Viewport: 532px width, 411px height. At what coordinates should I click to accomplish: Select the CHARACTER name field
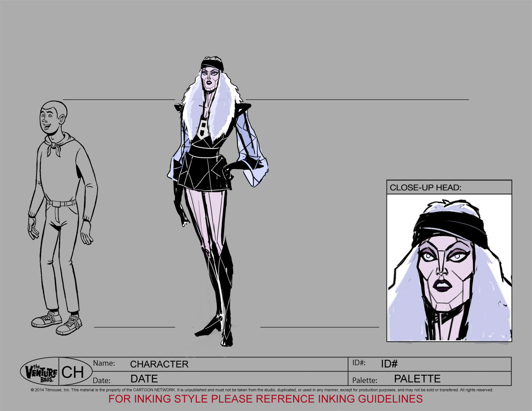[x=159, y=364]
